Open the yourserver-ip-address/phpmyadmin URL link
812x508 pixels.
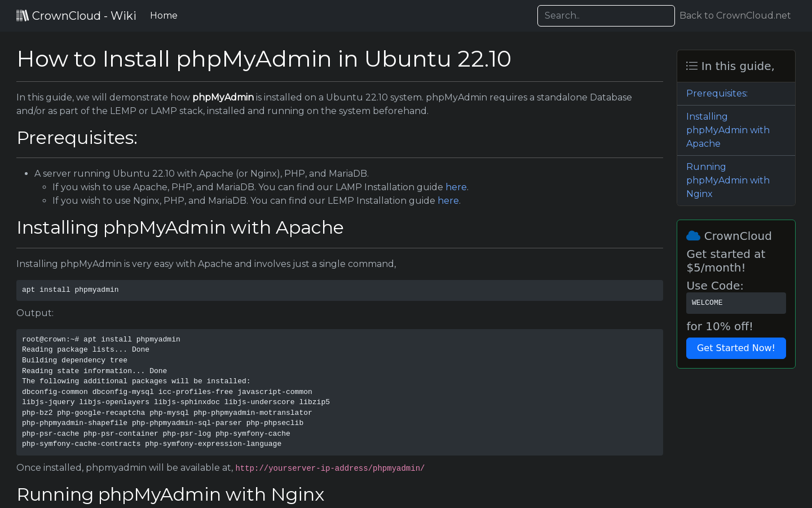pos(330,468)
